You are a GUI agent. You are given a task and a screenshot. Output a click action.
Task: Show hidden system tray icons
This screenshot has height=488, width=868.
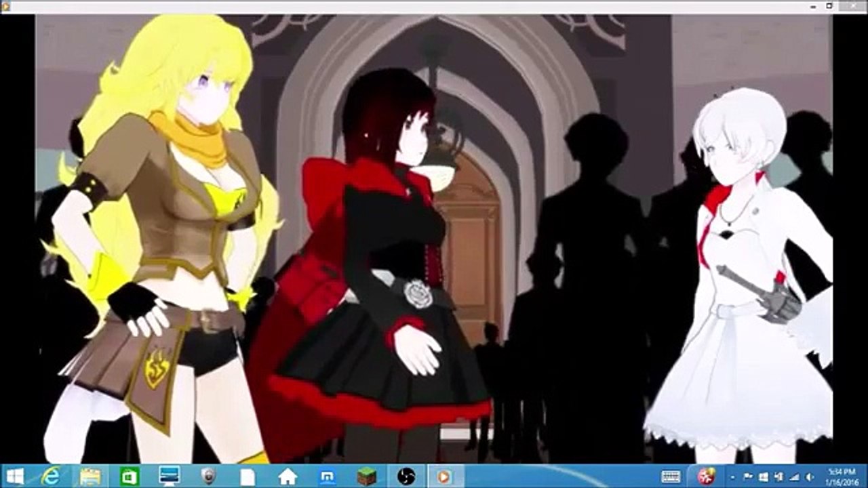coord(733,477)
